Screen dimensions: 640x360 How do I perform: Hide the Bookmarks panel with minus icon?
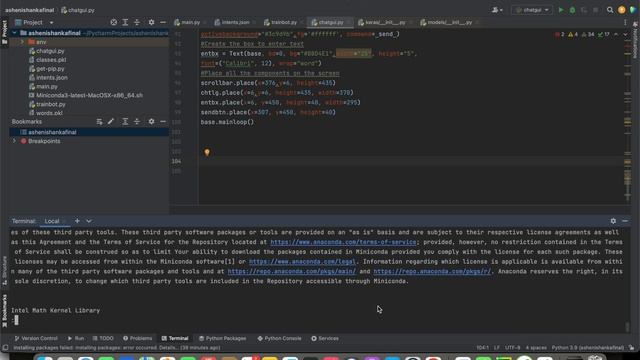(163, 121)
